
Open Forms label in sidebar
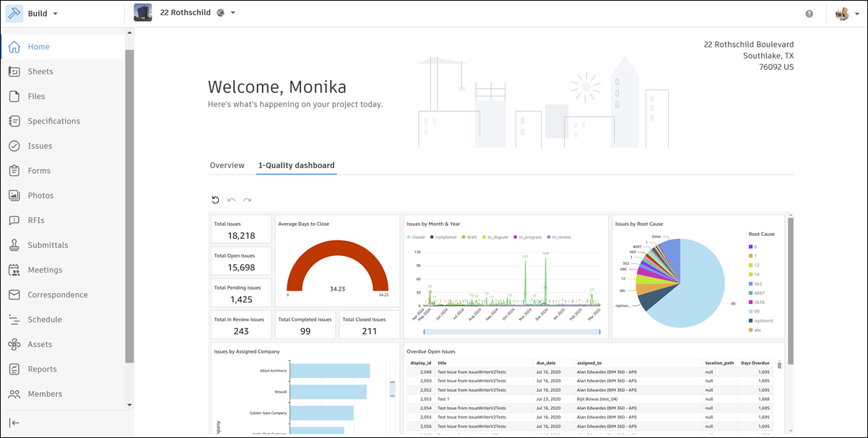pyautogui.click(x=39, y=171)
